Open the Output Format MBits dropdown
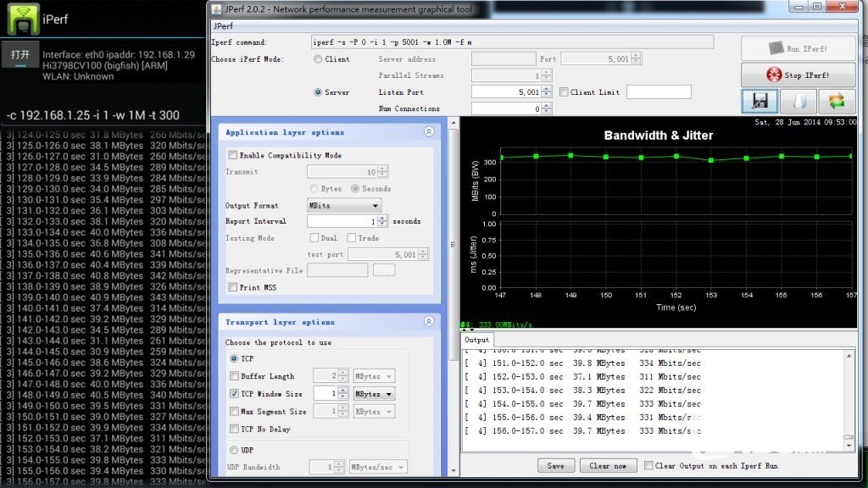 click(x=343, y=205)
